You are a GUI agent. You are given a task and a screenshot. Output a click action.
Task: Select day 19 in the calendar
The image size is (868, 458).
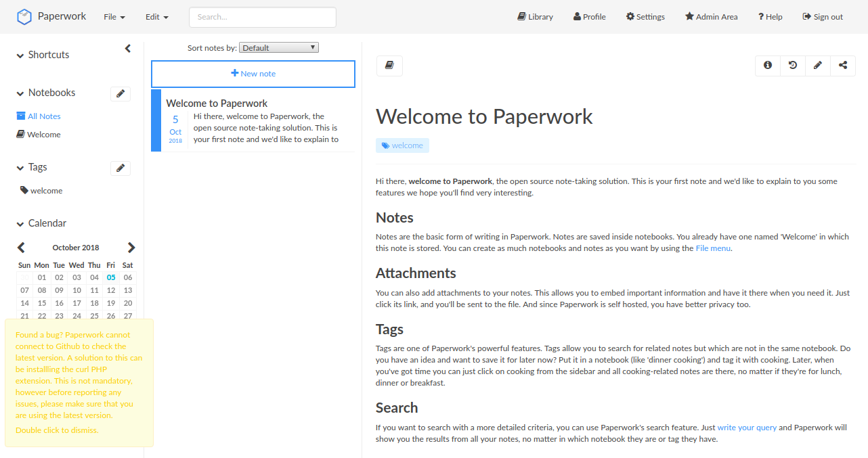111,303
